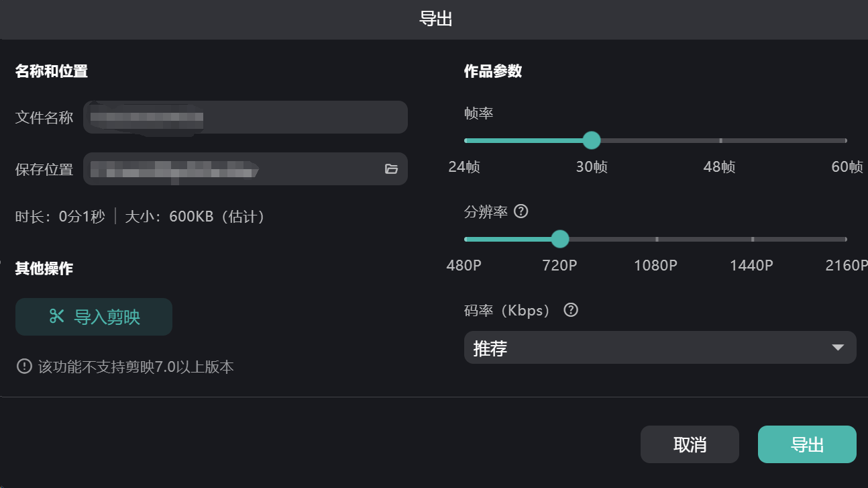Screen dimensions: 868x488
Task: Click the bitrate help question mark icon
Action: pos(571,310)
